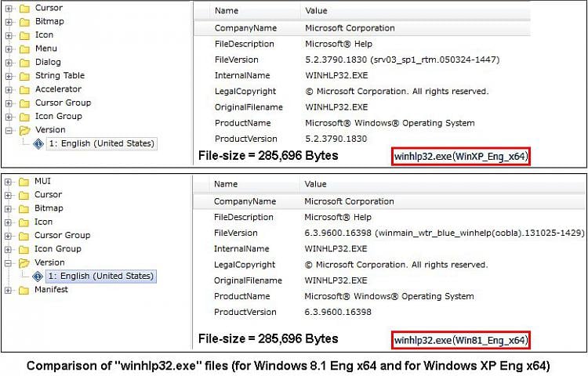Click the Bitmap folder icon in the Win81 pane
Screen dimensions: 588x376
[24, 209]
